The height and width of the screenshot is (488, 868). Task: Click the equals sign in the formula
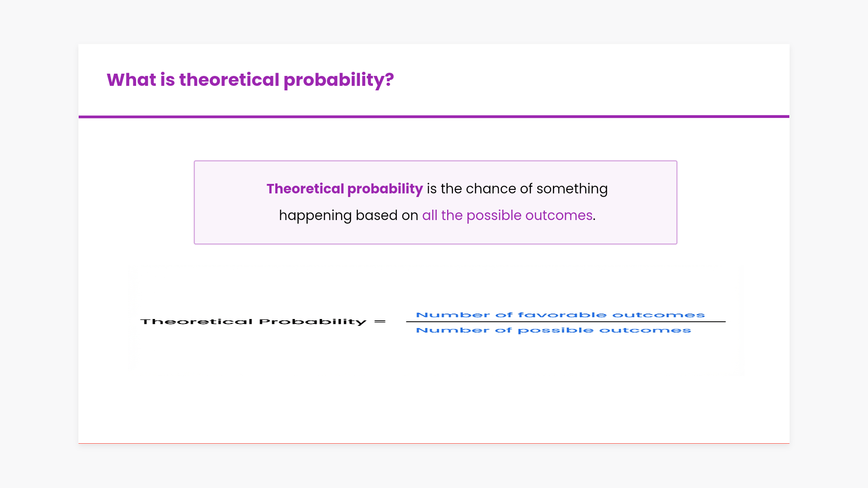click(x=380, y=322)
